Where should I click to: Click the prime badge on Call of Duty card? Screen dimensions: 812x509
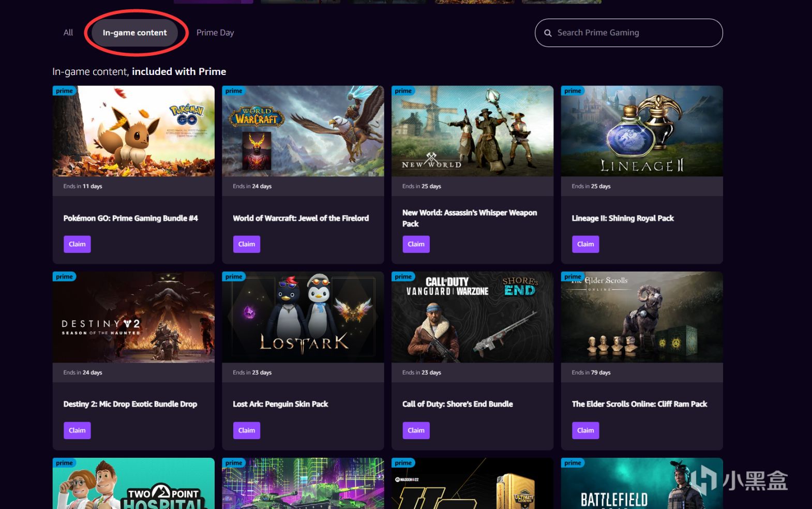point(403,277)
